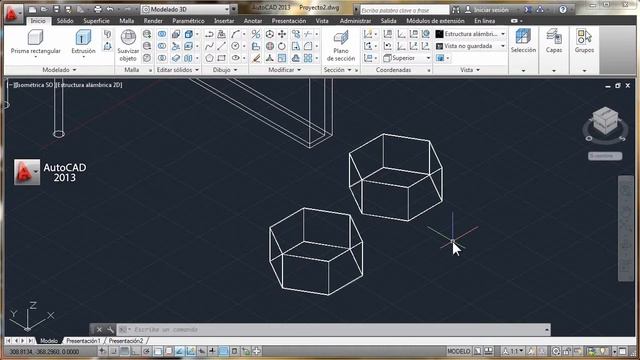Click the solid Subtract icon in Editar sólidos
The image size is (640, 360).
[162, 46]
